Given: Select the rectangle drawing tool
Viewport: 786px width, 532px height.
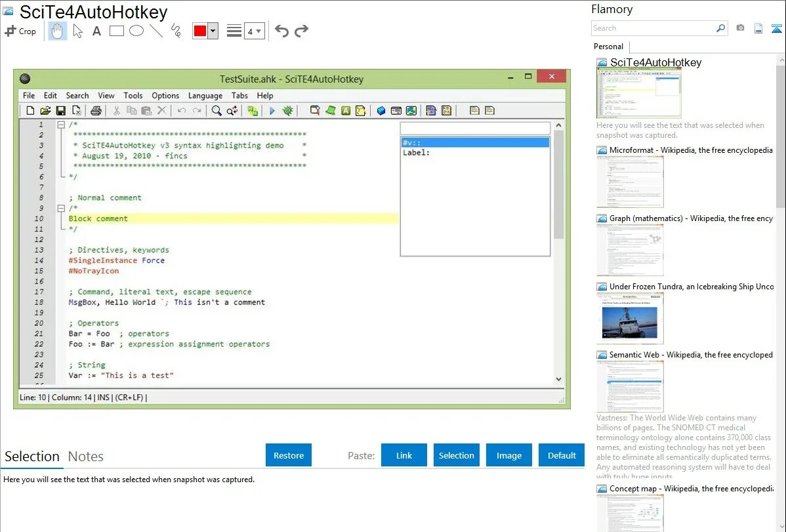Looking at the screenshot, I should click(116, 31).
